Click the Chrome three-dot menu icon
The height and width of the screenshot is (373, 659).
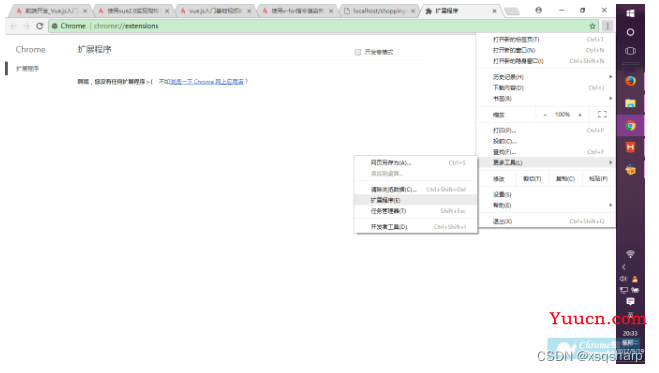click(607, 26)
